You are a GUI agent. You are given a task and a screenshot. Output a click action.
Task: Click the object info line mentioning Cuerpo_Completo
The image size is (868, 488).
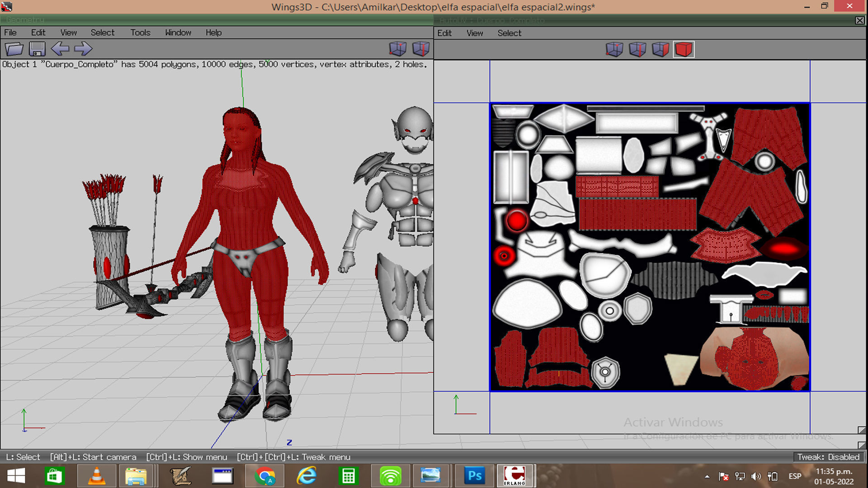pyautogui.click(x=215, y=64)
